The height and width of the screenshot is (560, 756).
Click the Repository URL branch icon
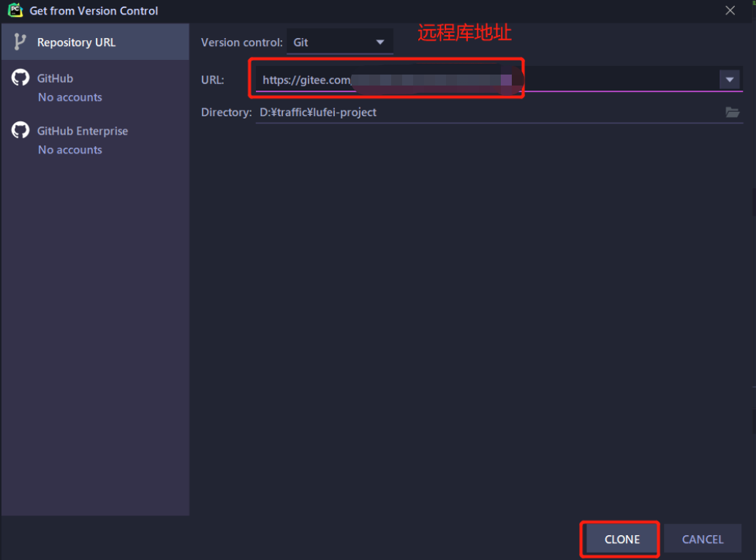point(20,42)
